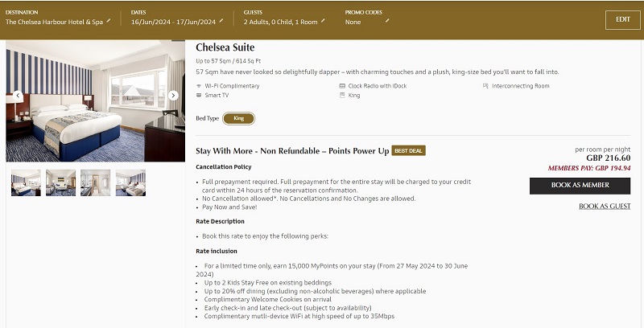The image size is (644, 328).
Task: Open the second room thumbnail image
Action: (61, 182)
